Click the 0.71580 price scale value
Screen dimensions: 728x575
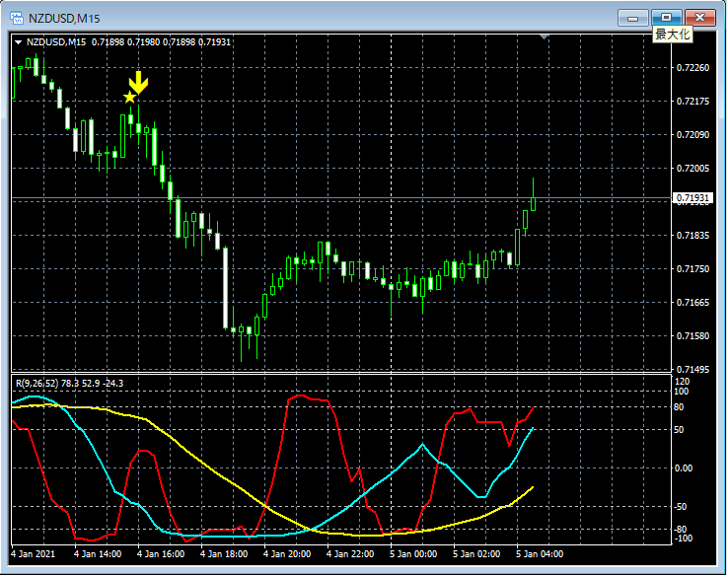click(692, 336)
